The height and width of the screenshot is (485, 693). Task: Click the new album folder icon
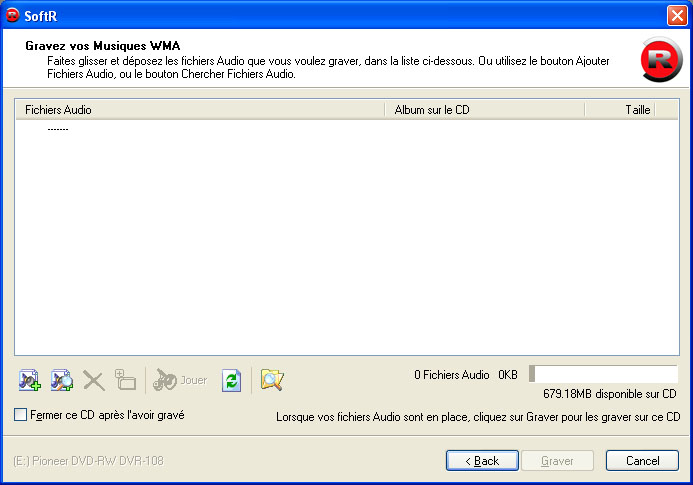click(x=125, y=380)
